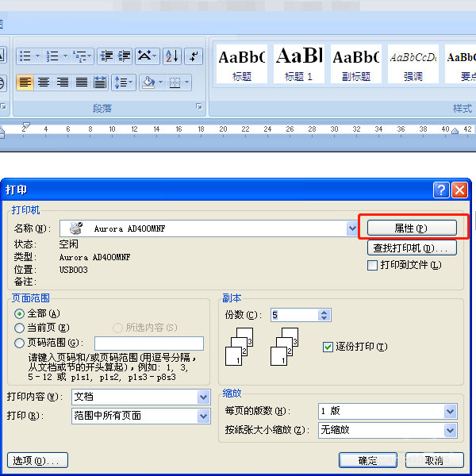This screenshot has height=476, width=476.
Task: Click right indent marker on ruler
Action: (455, 131)
